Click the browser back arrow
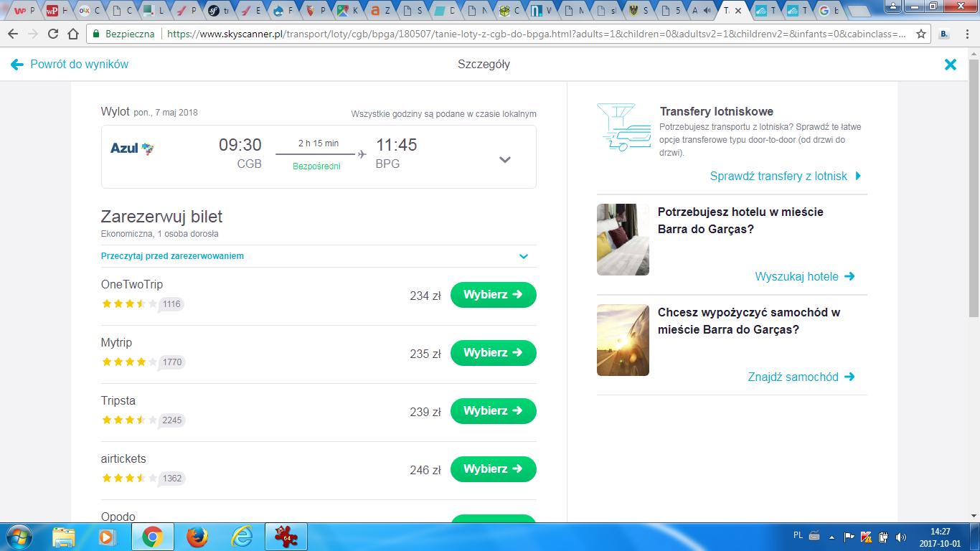This screenshot has height=551, width=980. 13,34
